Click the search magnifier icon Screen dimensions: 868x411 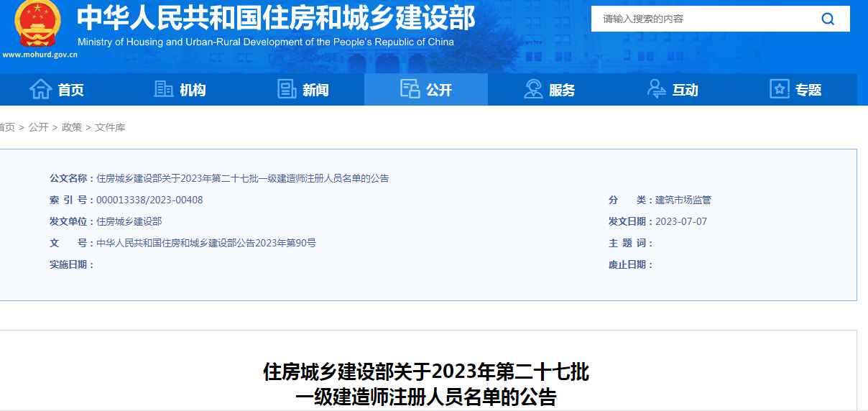click(828, 19)
